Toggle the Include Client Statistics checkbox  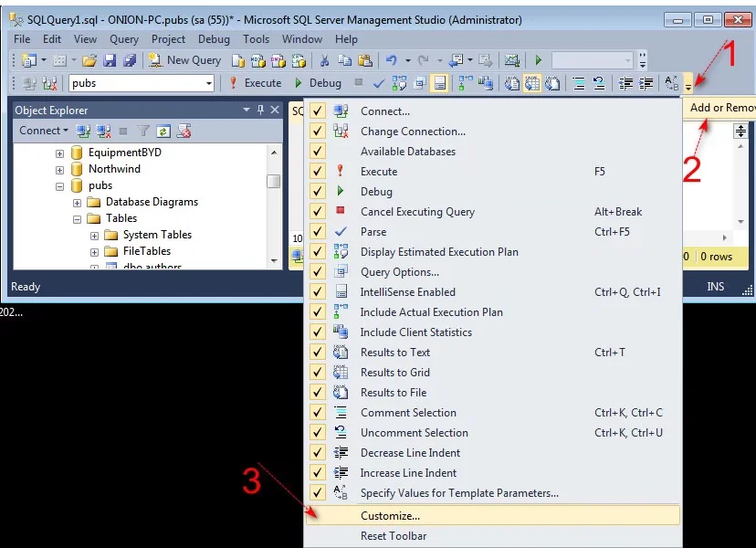pyautogui.click(x=318, y=332)
